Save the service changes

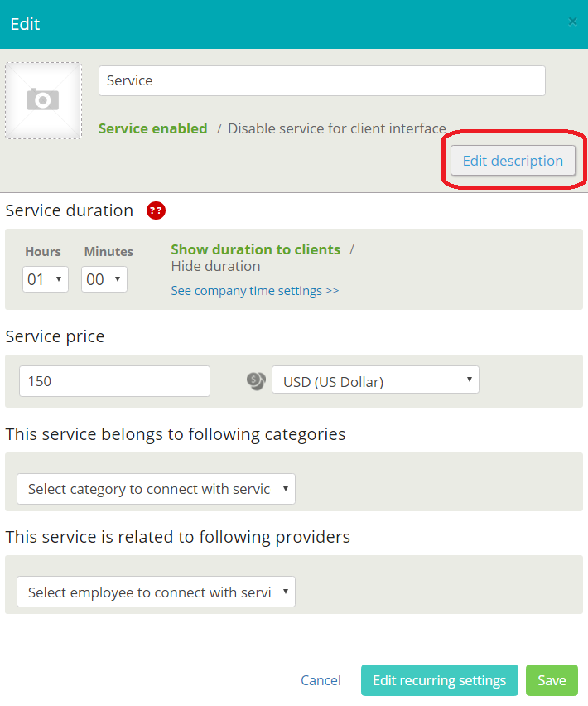click(552, 680)
